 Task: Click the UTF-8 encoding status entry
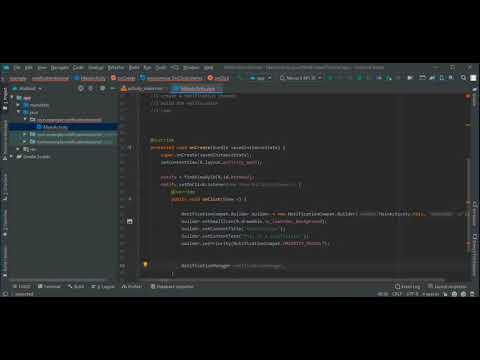412,294
